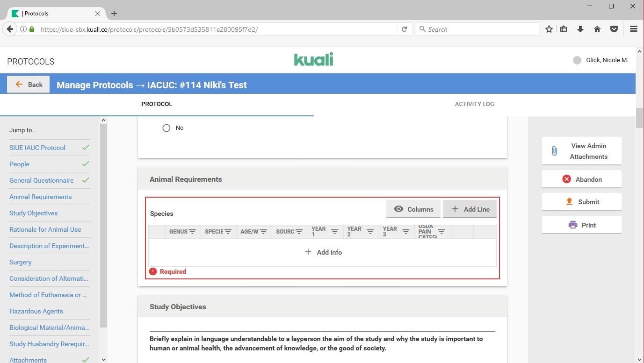Click the red Abandon X icon
Screen dimensions: 644x363
click(x=566, y=179)
